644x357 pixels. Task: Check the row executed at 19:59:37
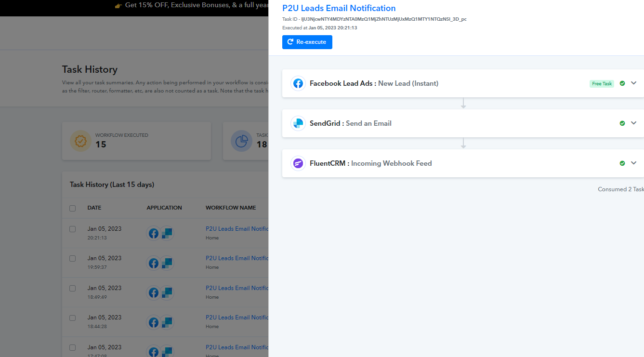(73, 258)
